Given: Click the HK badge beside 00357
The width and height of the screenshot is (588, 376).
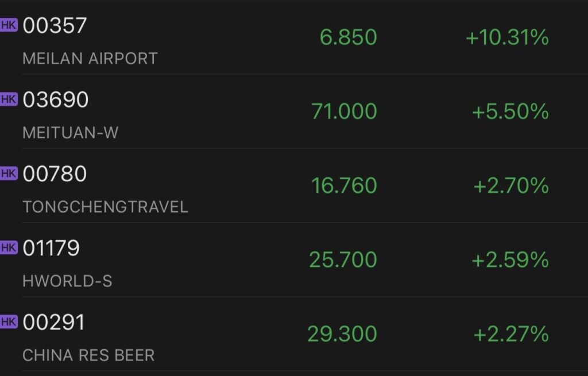Looking at the screenshot, I should coord(9,25).
